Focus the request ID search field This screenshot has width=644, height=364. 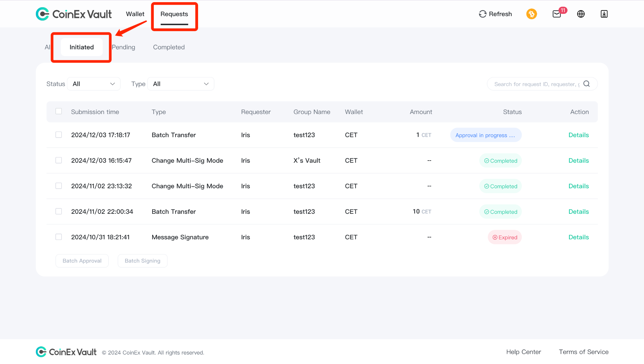(x=536, y=84)
